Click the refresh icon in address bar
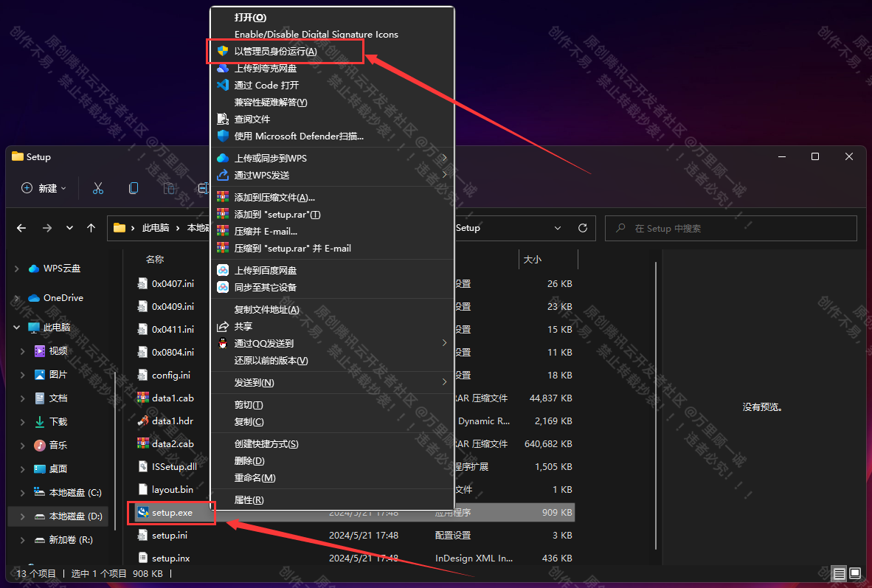The width and height of the screenshot is (872, 588). click(583, 228)
